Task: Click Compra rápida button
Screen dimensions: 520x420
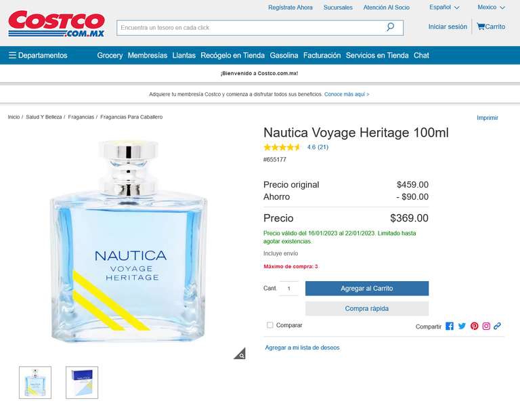Action: click(367, 308)
